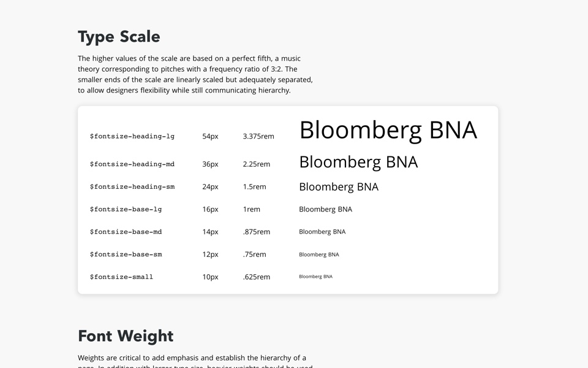
Task: Click the $fontsize-base-lg token name
Action: point(126,209)
